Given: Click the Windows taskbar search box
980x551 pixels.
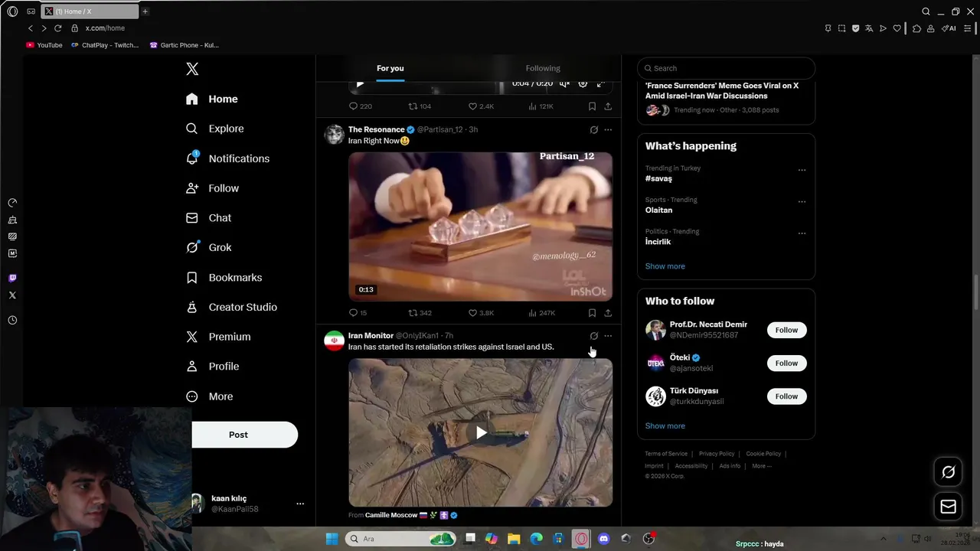Looking at the screenshot, I should (400, 539).
